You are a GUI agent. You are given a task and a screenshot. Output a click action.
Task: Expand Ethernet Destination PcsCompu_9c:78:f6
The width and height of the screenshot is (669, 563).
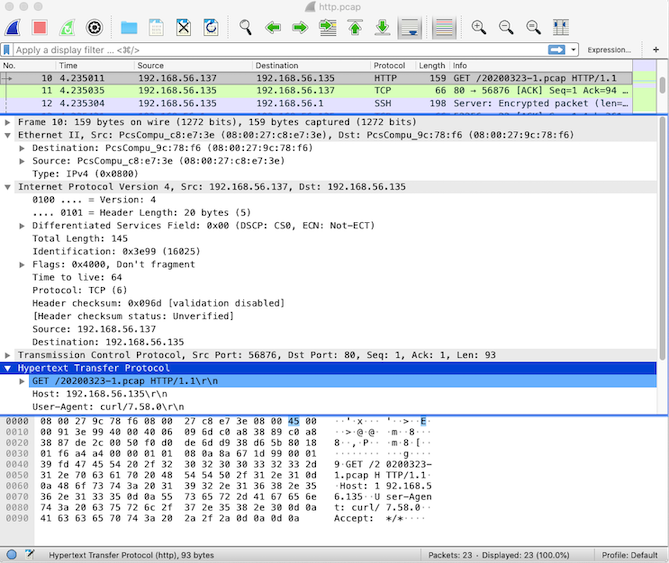coord(22,148)
